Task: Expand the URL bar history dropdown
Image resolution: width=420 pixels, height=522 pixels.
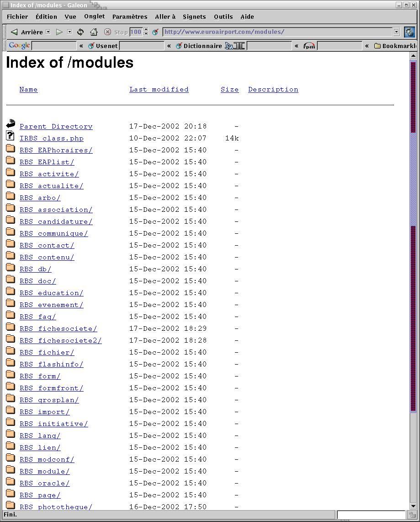Action: coord(396,32)
